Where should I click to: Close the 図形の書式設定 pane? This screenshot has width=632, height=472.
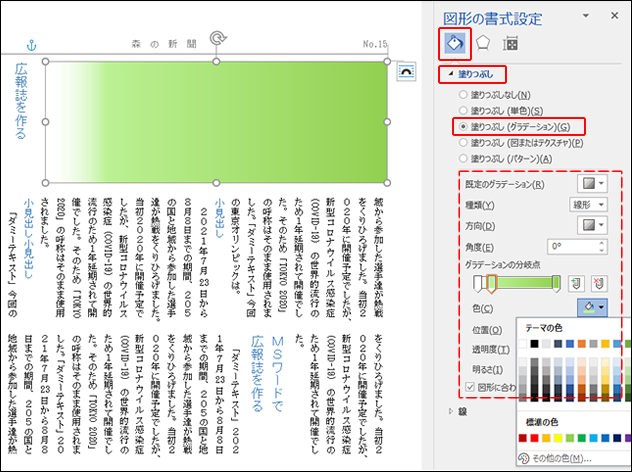pyautogui.click(x=612, y=15)
